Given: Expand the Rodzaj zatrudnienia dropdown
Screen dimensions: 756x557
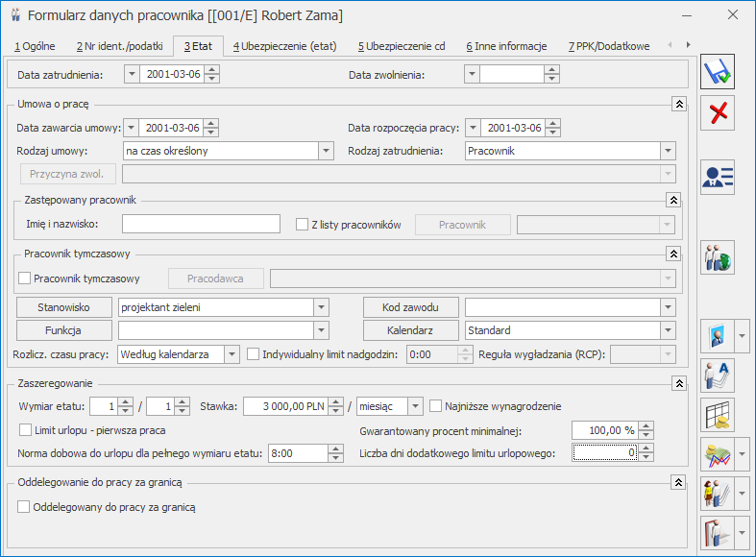Looking at the screenshot, I should [x=668, y=151].
